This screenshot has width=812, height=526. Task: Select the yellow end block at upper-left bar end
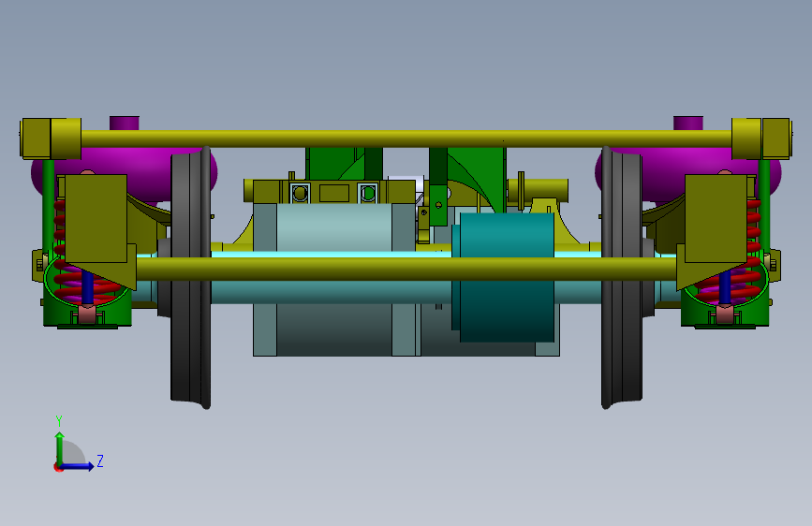[51, 139]
